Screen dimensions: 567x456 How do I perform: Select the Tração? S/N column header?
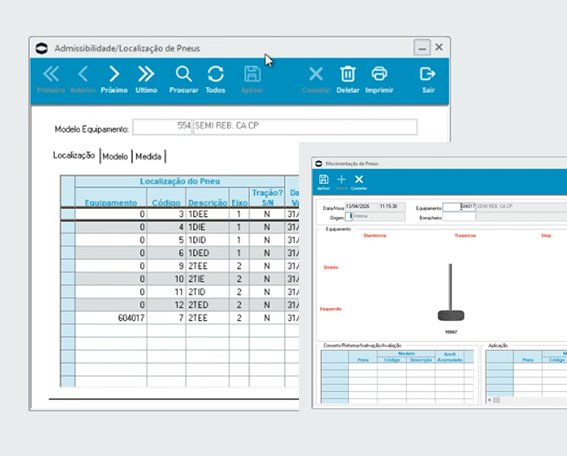pyautogui.click(x=267, y=197)
